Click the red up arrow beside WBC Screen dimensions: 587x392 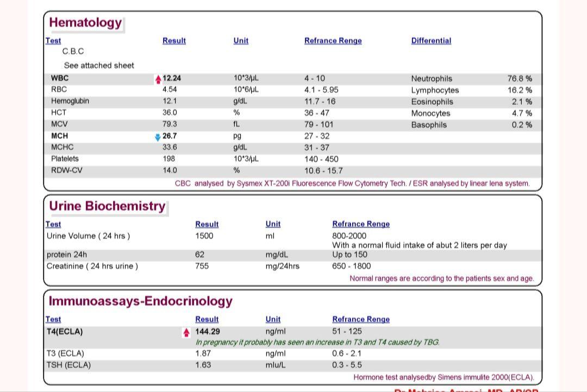[158, 79]
